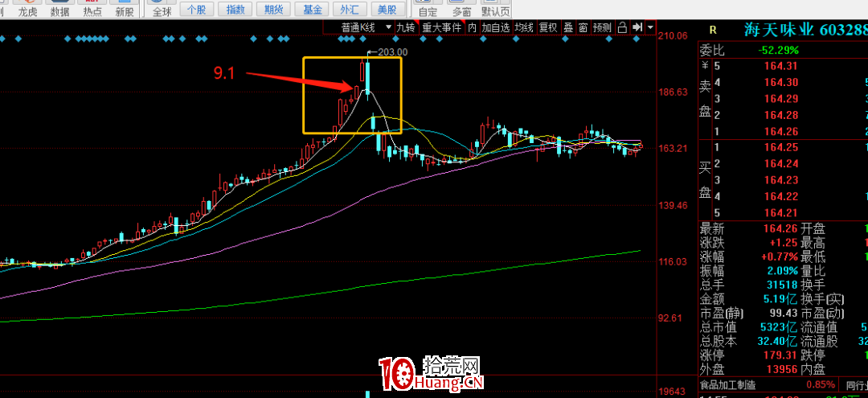Open the 热点 hot topics icon
This screenshot has height=398, width=868.
(92, 8)
